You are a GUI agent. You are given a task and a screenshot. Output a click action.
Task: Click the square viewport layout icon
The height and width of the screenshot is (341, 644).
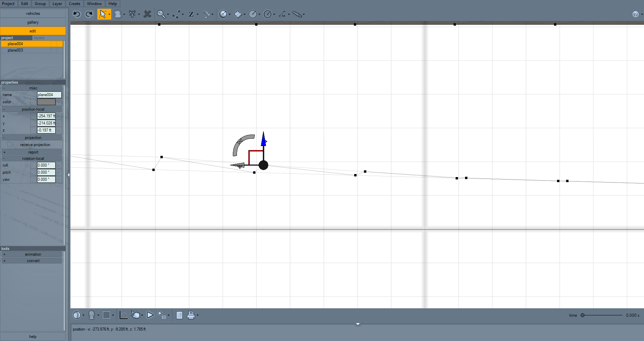pyautogui.click(x=106, y=315)
